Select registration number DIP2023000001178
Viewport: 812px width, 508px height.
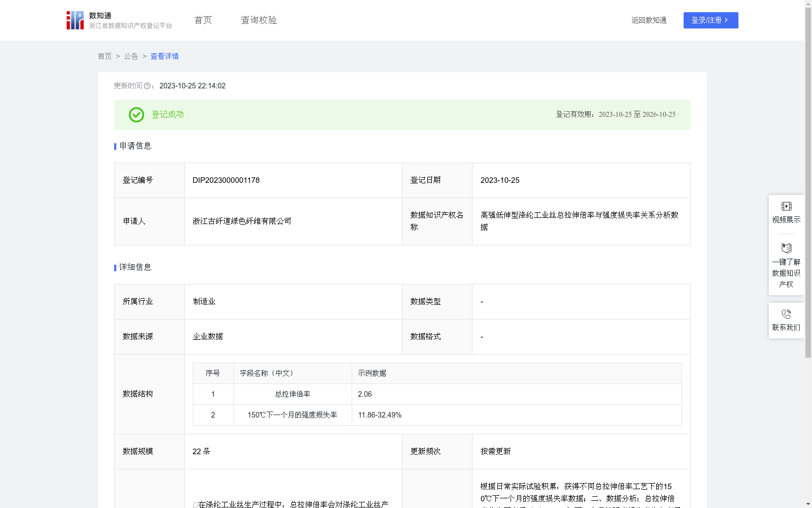pos(226,180)
